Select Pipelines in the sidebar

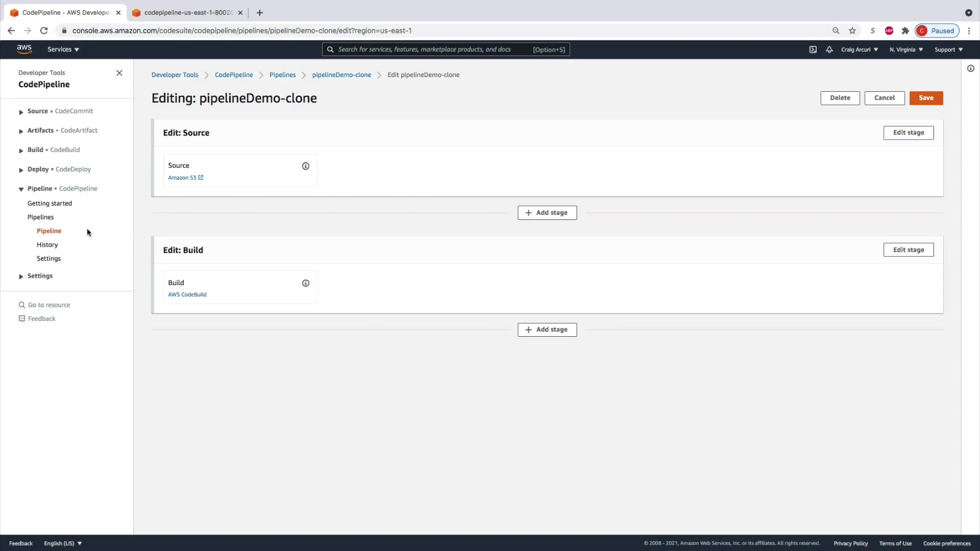point(41,217)
